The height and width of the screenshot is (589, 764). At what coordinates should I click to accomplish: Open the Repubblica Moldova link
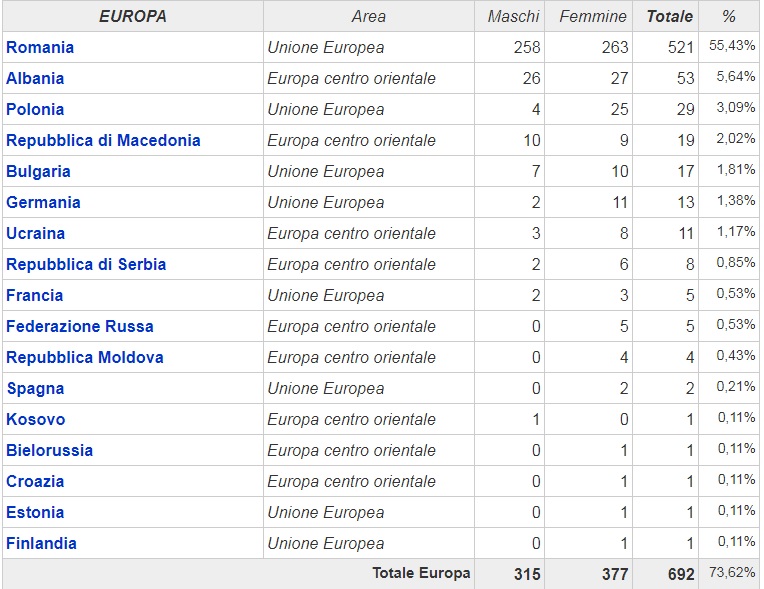tap(85, 357)
